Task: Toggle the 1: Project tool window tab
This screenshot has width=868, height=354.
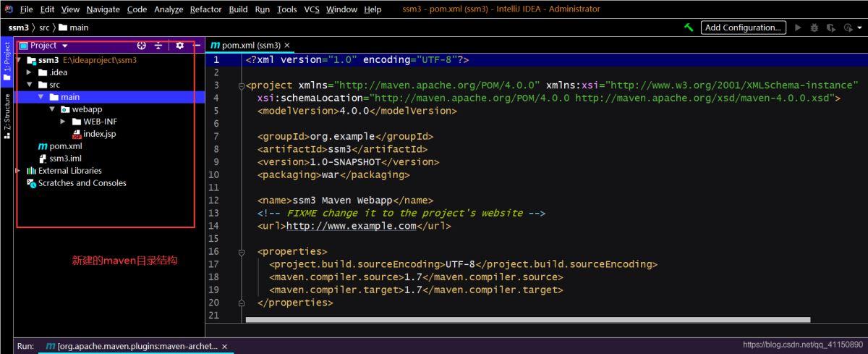Action: tap(7, 62)
